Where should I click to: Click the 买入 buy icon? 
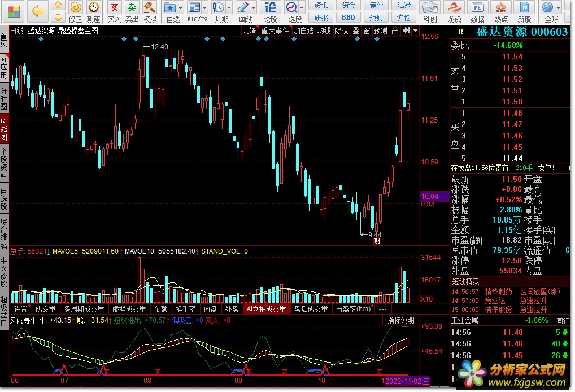coord(115,12)
